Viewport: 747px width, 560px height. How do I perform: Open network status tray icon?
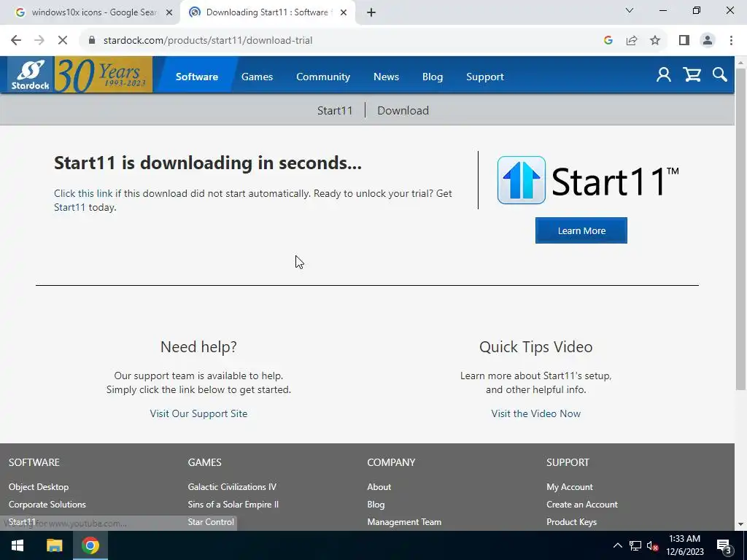point(635,545)
